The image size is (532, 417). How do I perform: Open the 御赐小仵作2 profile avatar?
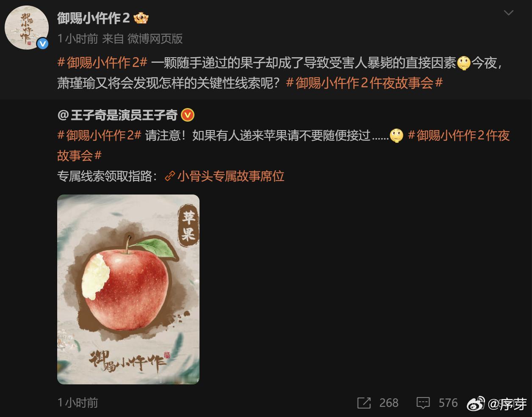pyautogui.click(x=27, y=28)
